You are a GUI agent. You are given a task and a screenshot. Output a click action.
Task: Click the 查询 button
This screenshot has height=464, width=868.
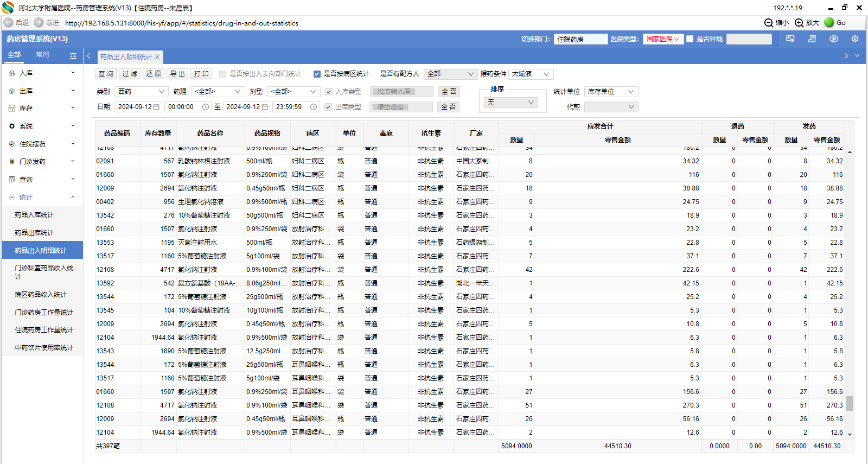coord(106,74)
